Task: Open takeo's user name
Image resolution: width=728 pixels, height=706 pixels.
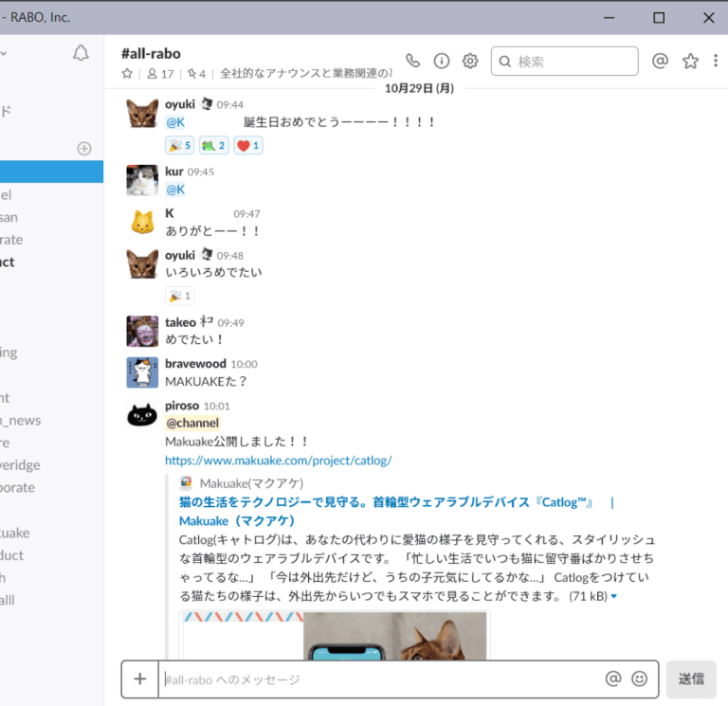Action: coord(181,322)
